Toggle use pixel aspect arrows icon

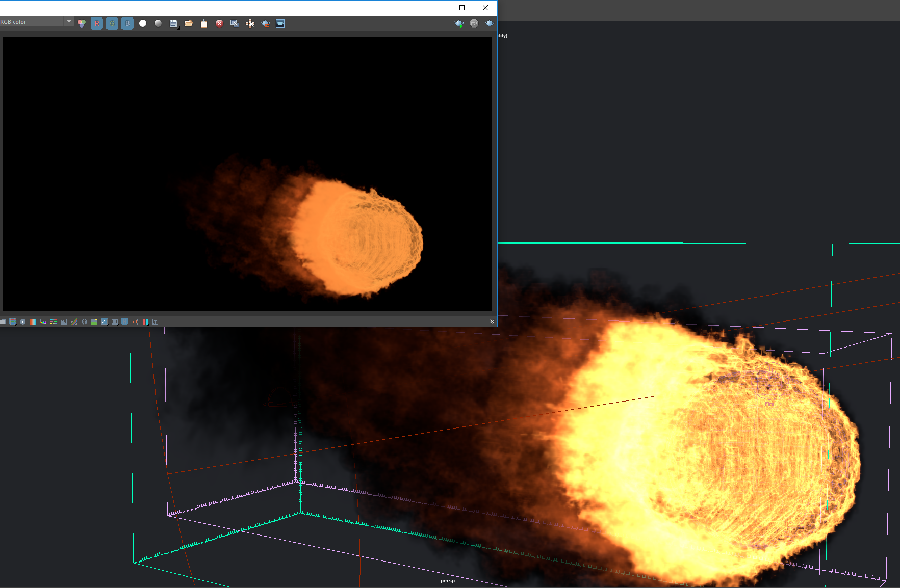click(x=135, y=322)
